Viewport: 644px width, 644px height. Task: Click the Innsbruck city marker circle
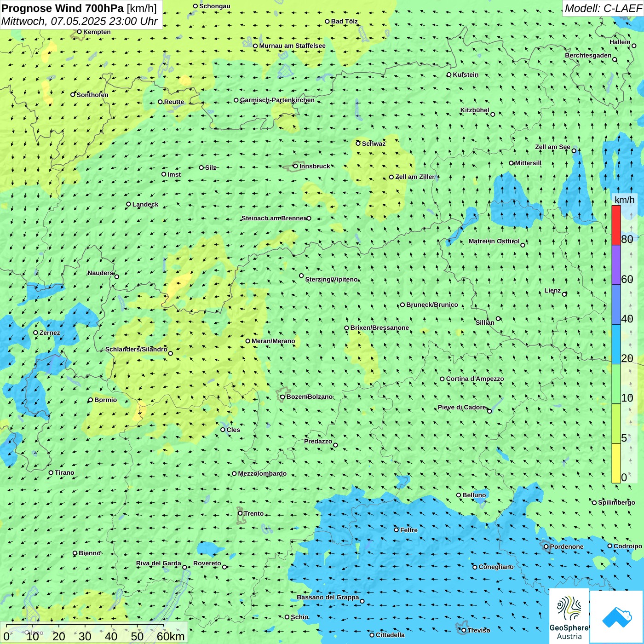[x=296, y=166]
